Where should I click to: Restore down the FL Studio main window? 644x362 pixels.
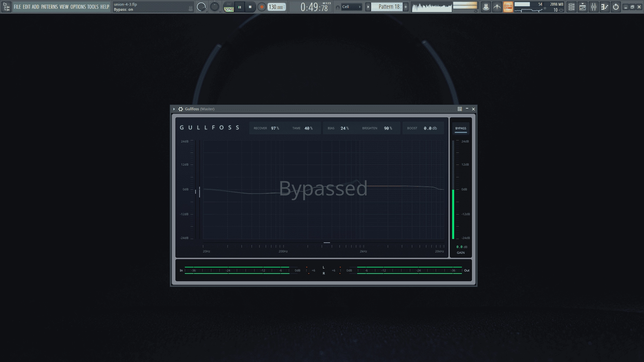pos(632,7)
